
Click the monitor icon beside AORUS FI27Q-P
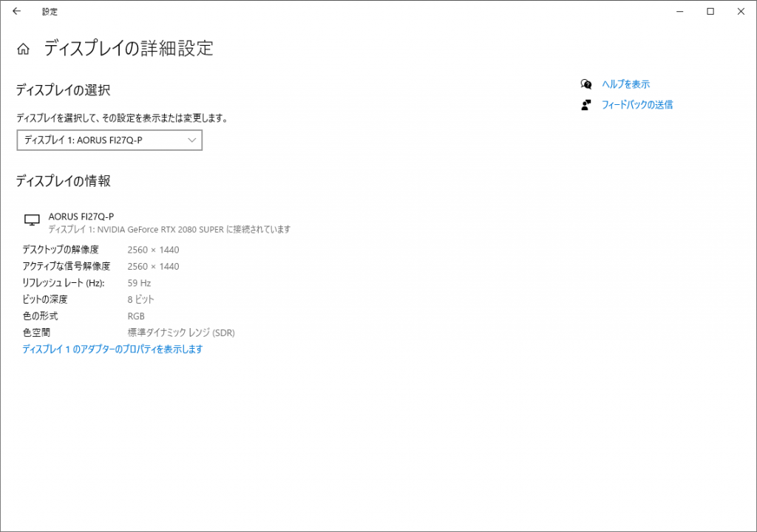tap(32, 220)
